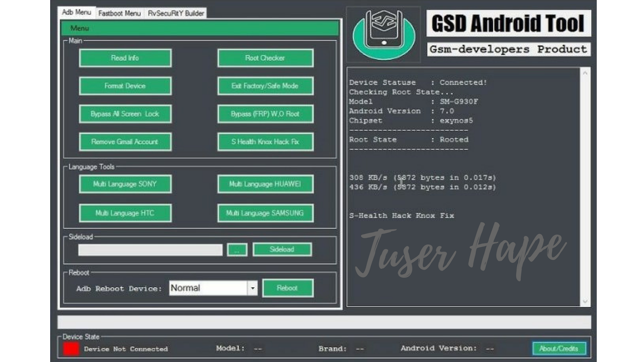
Task: Click the "..." file browse button beside Sideload
Action: click(237, 249)
